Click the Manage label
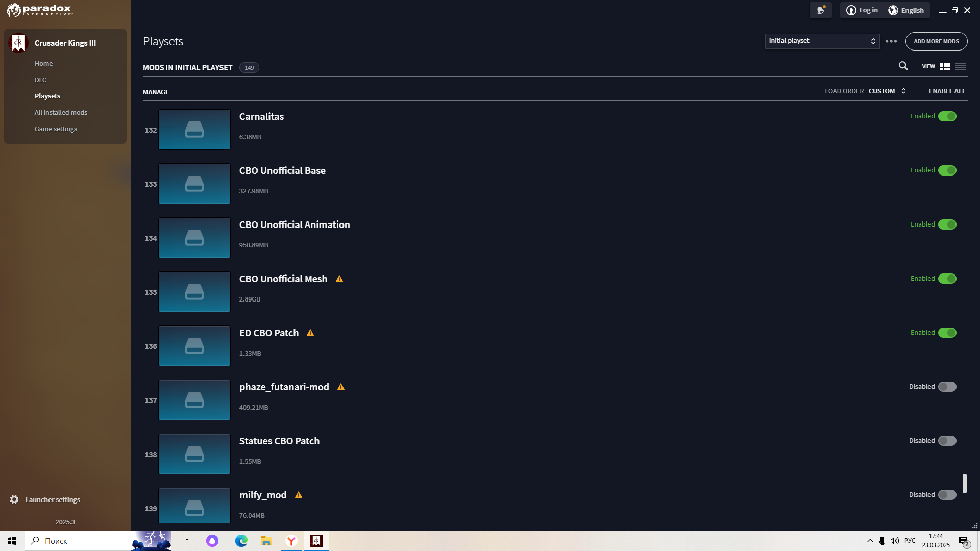This screenshot has height=551, width=980. tap(156, 92)
